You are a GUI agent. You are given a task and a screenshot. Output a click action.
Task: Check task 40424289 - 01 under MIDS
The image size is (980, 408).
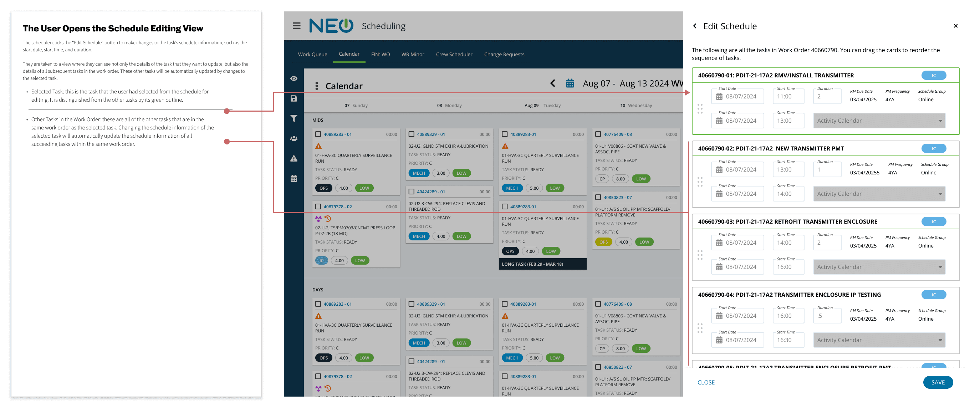[411, 192]
